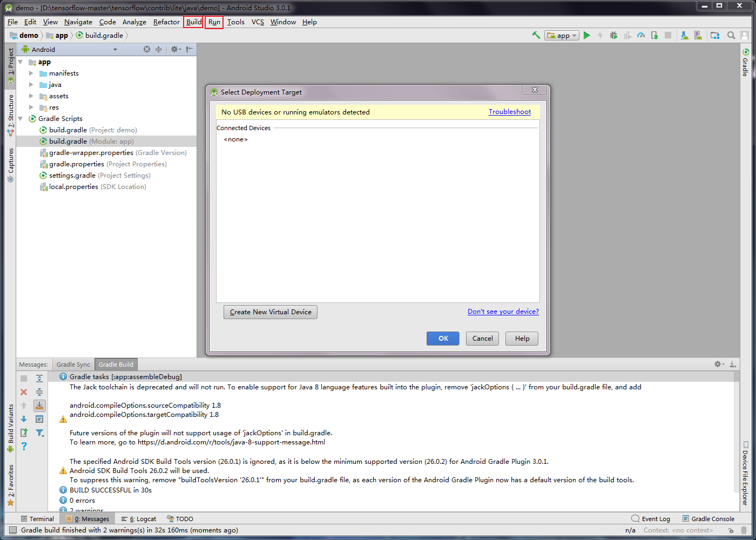Click the Search Everywhere magnifier icon
The image size is (756, 540).
[731, 35]
